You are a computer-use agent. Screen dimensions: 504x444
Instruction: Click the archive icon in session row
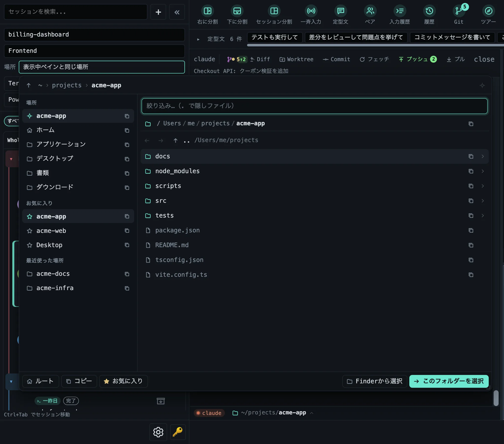161,401
